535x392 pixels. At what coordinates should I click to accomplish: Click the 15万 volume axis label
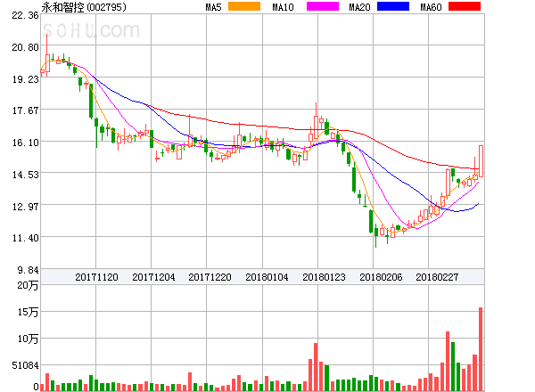coord(28,312)
